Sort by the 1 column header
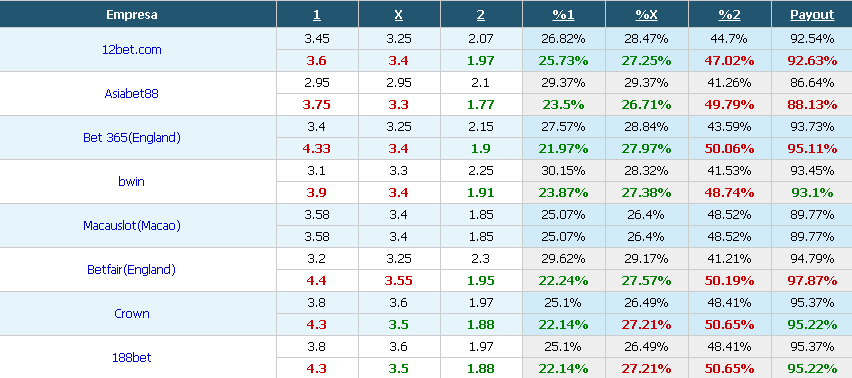 pos(317,15)
